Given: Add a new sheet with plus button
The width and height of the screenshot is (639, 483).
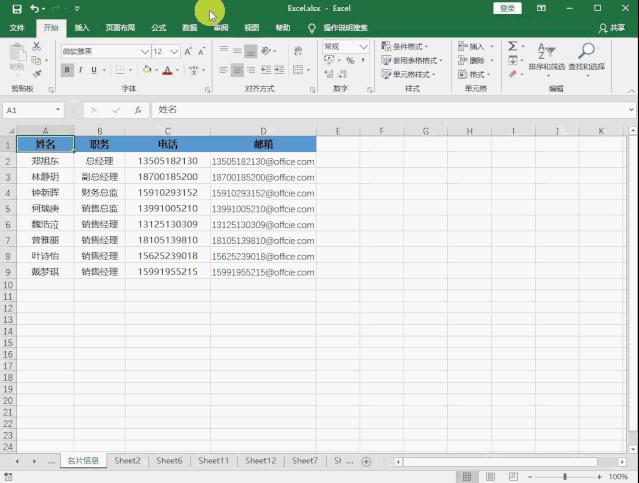Looking at the screenshot, I should [366, 461].
